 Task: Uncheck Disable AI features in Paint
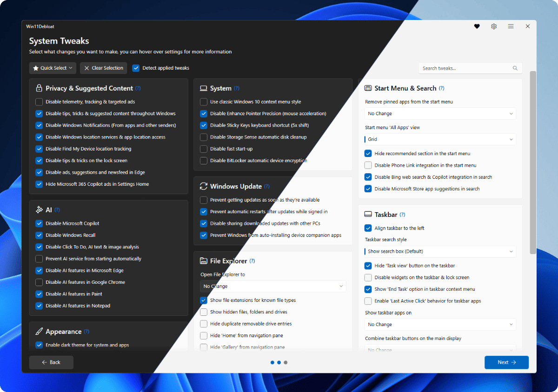click(x=39, y=294)
